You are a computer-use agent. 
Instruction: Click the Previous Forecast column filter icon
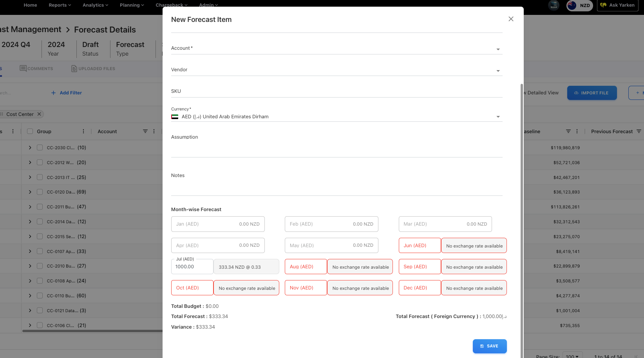point(639,132)
